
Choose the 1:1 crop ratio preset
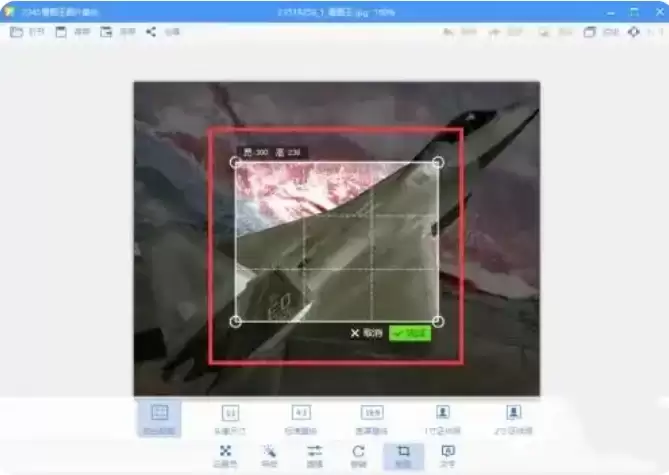tap(230, 419)
